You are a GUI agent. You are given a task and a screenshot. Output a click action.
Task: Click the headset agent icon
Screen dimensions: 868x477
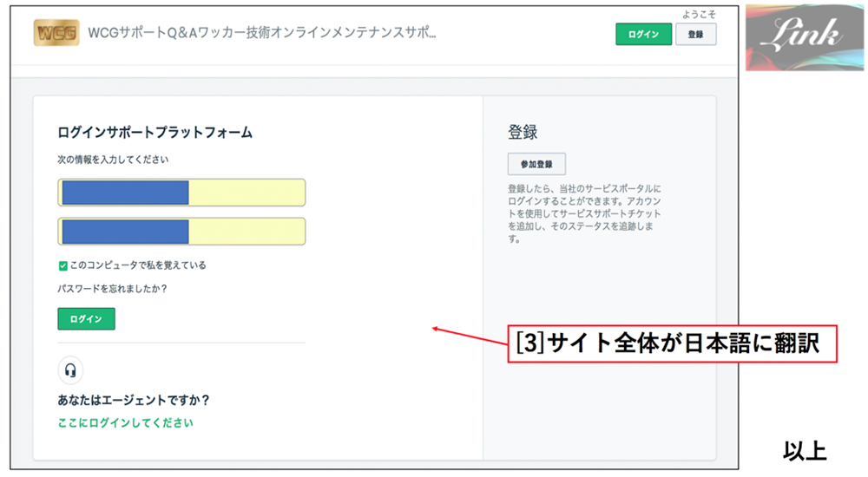70,369
